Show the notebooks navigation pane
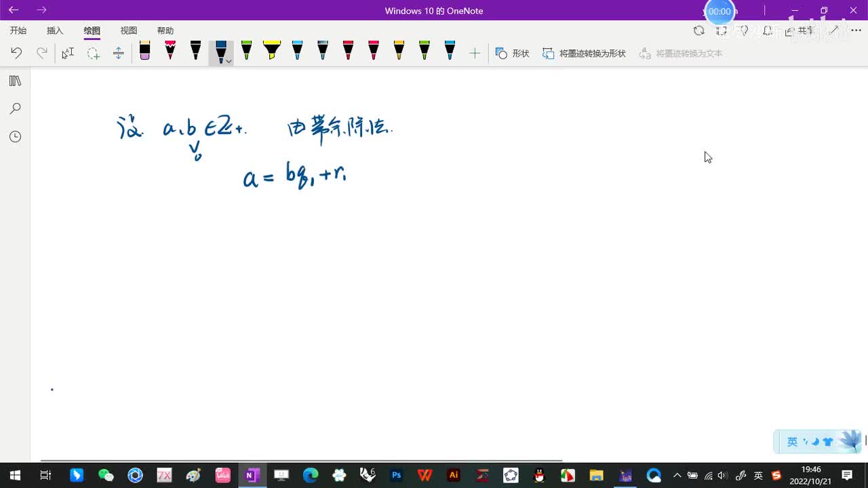 (15, 81)
